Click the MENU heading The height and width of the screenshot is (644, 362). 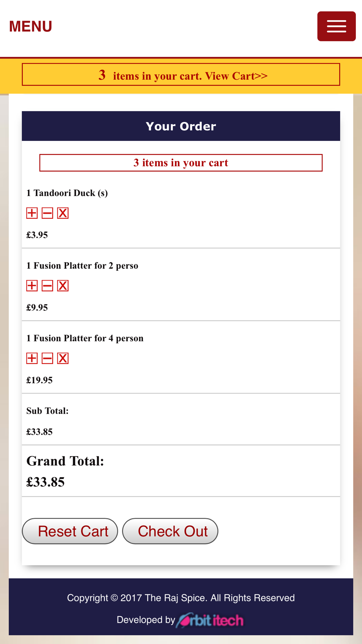click(x=31, y=26)
